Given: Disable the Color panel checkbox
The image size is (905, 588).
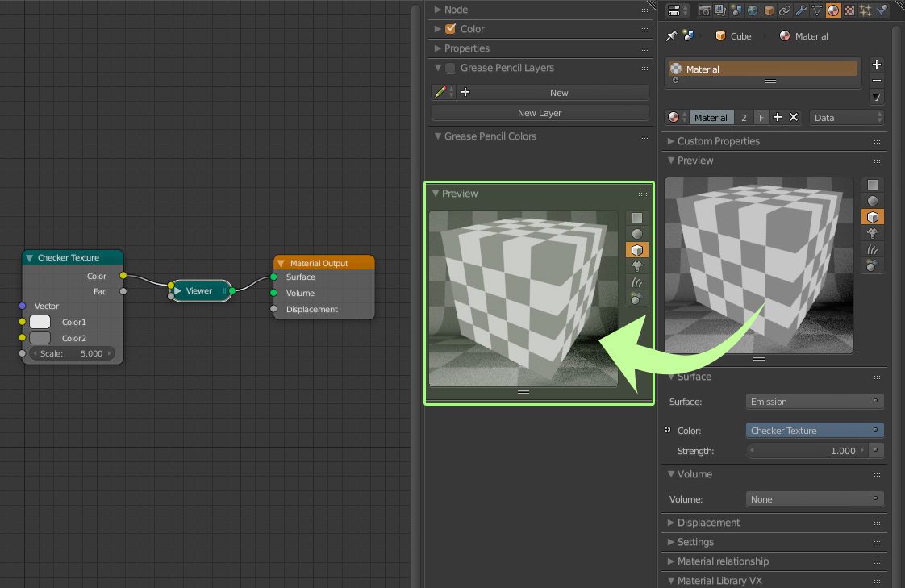Looking at the screenshot, I should (450, 29).
